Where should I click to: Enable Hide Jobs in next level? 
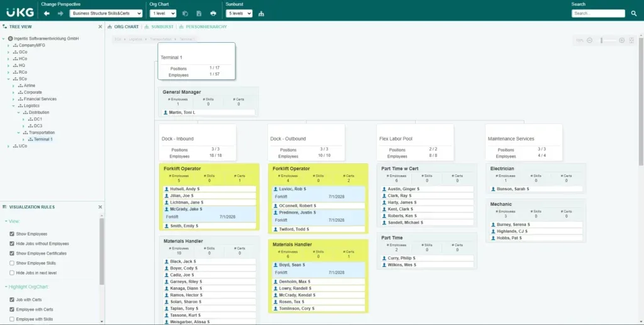[x=12, y=273]
